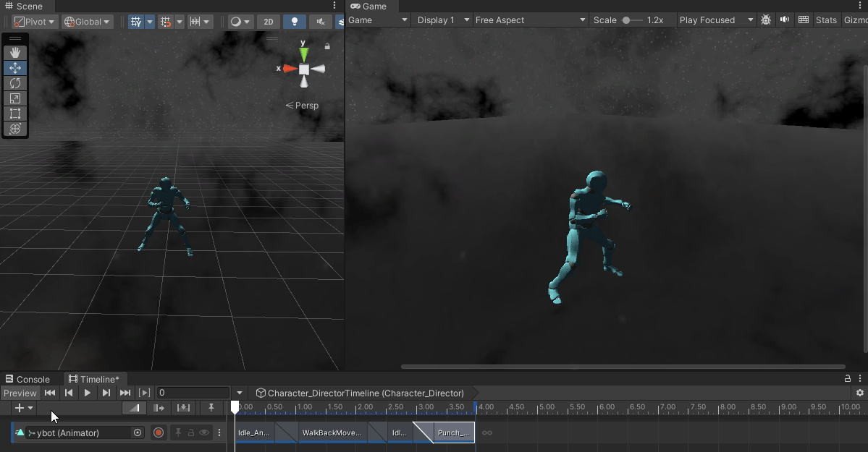Toggle mute audio in the Game view
The height and width of the screenshot is (452, 868).
[x=785, y=20]
